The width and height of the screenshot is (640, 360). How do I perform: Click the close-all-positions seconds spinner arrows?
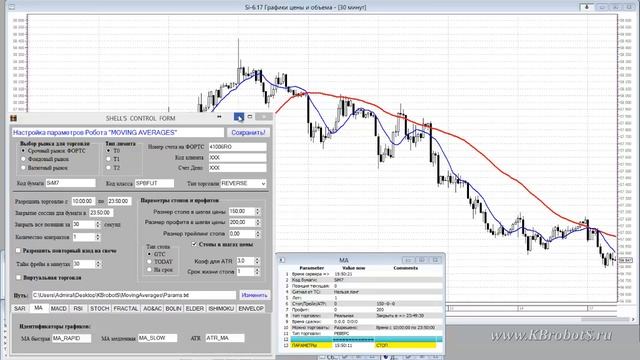[98, 224]
